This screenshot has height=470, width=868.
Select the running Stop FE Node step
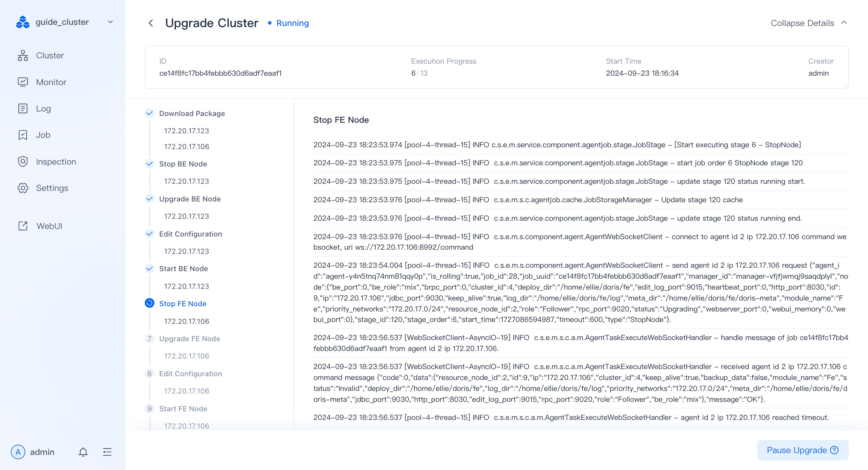point(183,304)
